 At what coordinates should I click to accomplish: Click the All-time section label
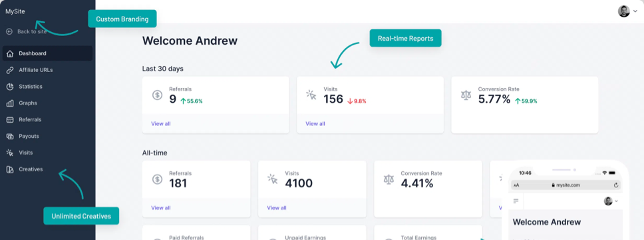[154, 153]
